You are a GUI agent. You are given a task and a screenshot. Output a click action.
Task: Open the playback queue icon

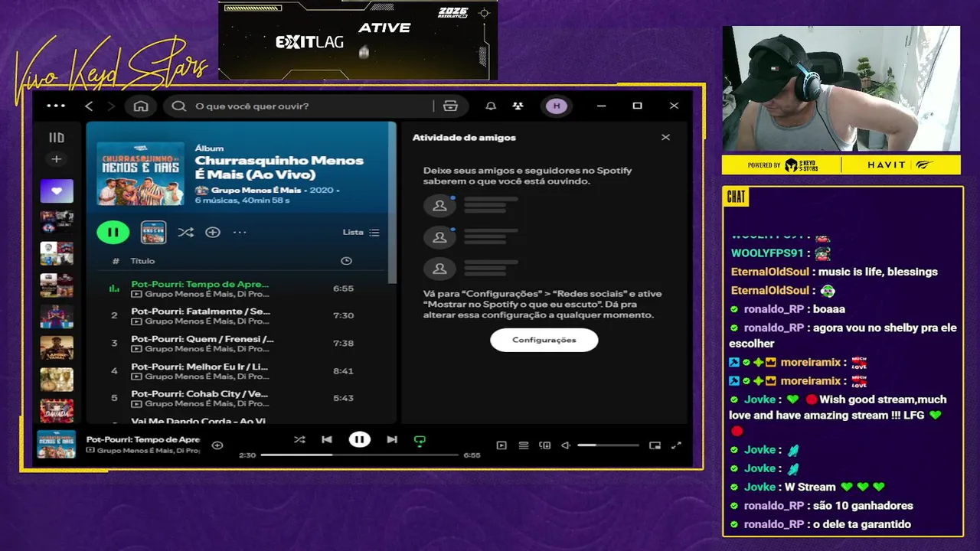click(524, 445)
